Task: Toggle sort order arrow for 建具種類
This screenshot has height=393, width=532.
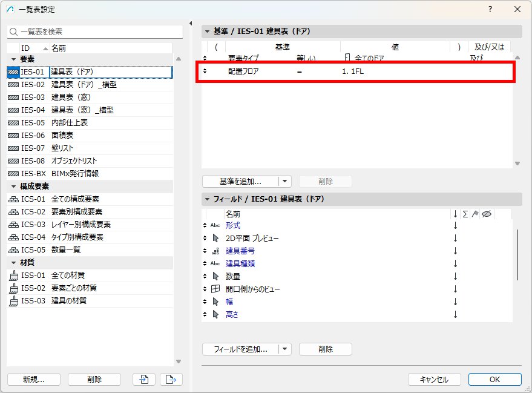Action: (455, 263)
